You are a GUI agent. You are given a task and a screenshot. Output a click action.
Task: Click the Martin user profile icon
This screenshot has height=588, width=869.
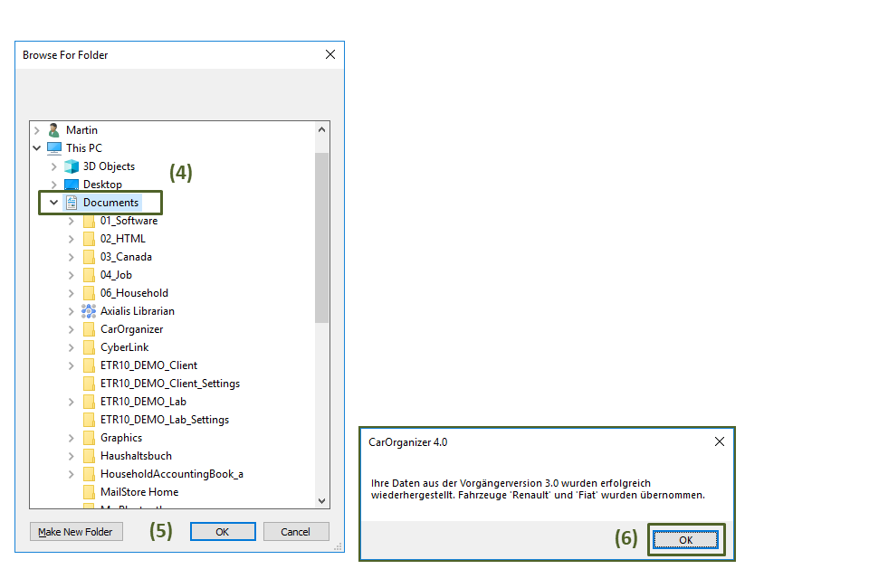click(54, 130)
